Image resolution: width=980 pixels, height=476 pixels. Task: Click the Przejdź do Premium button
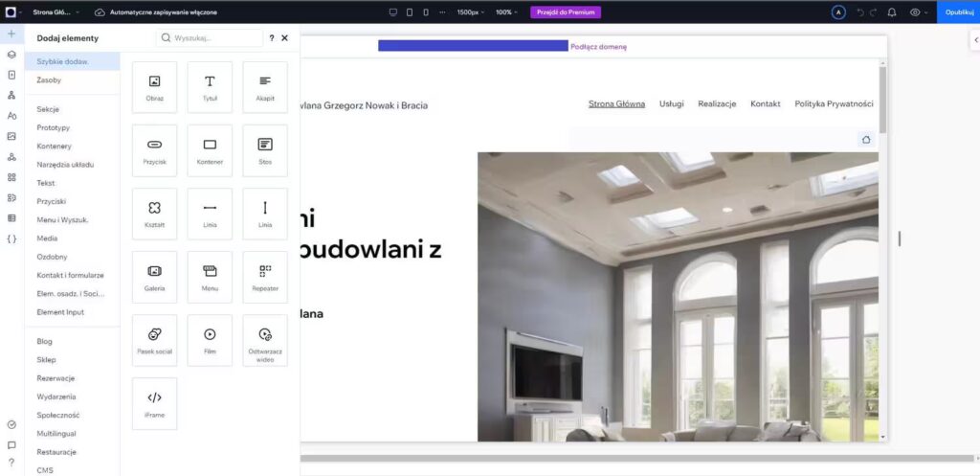click(x=566, y=11)
